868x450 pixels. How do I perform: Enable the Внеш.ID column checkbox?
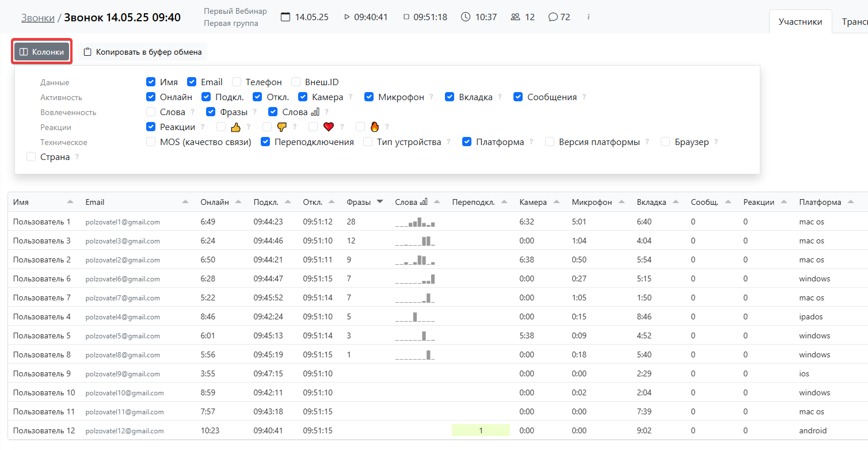296,82
